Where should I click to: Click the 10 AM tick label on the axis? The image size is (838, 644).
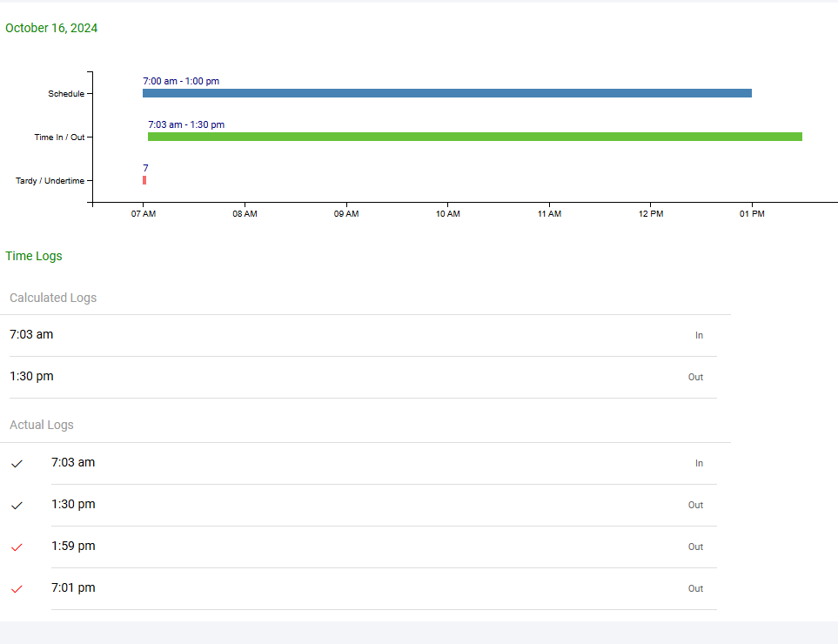click(x=447, y=214)
